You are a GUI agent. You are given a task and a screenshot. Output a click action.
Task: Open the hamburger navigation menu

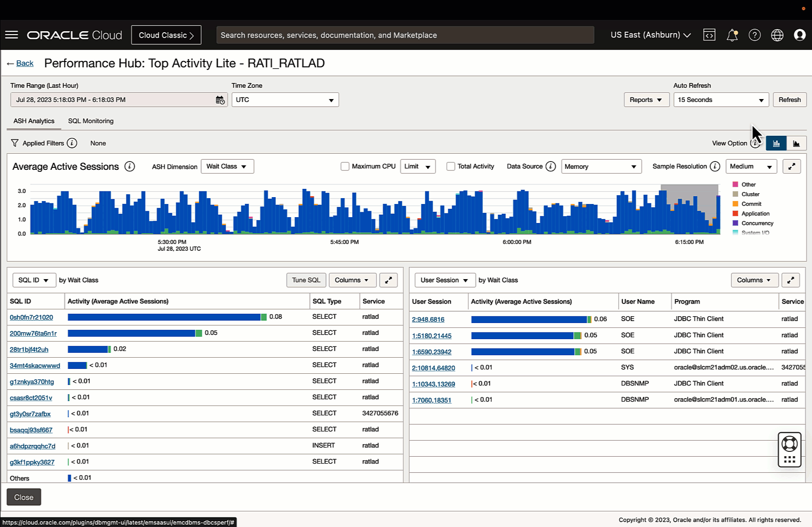pyautogui.click(x=12, y=35)
